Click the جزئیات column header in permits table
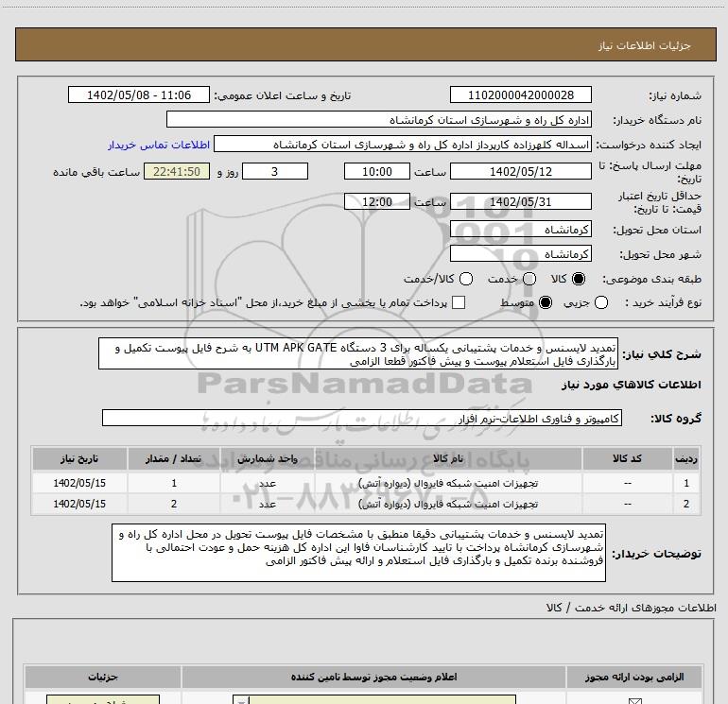 [103, 677]
